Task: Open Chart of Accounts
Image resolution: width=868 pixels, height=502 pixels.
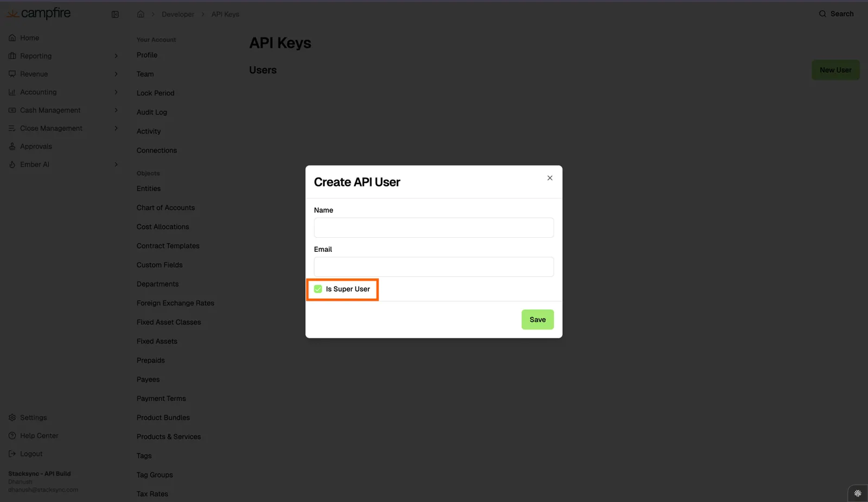Action: (165, 208)
